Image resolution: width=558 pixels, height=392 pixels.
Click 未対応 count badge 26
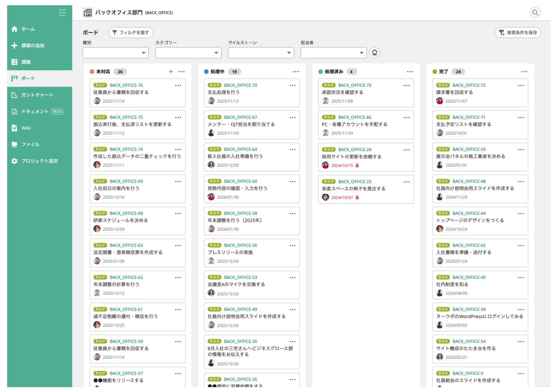[x=120, y=71]
